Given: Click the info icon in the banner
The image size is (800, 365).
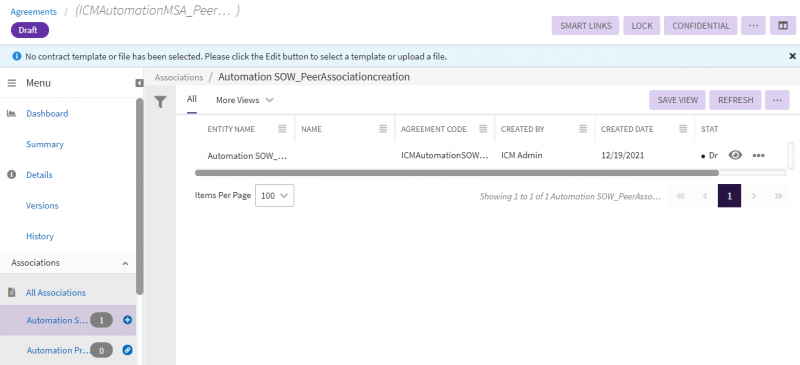Looking at the screenshot, I should tap(17, 56).
